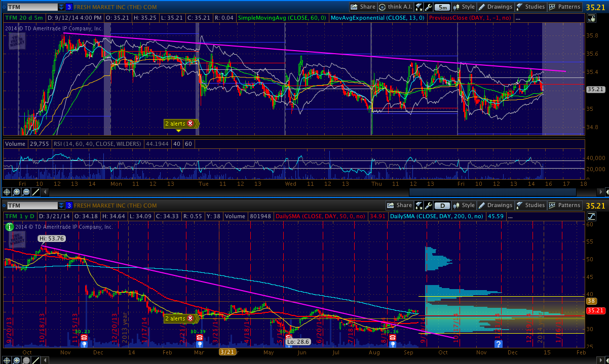Toggle the lower chart's price axis scale icon
The height and width of the screenshot is (364, 609).
click(x=591, y=216)
